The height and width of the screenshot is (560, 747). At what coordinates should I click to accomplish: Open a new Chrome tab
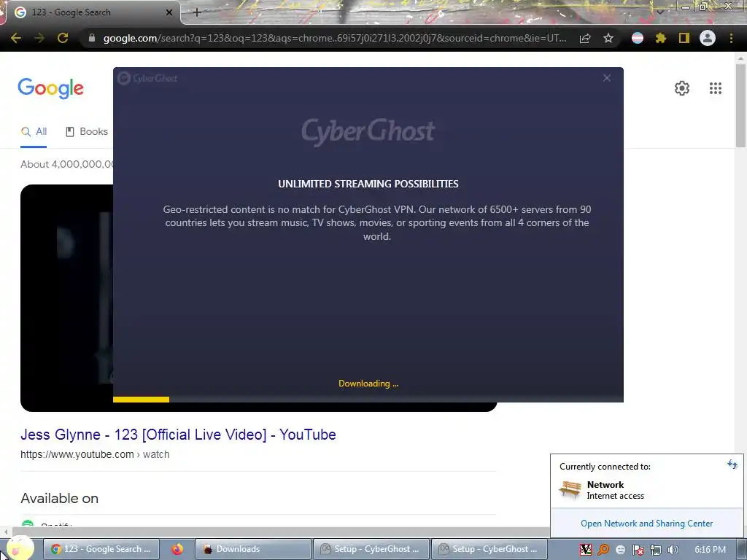point(197,12)
